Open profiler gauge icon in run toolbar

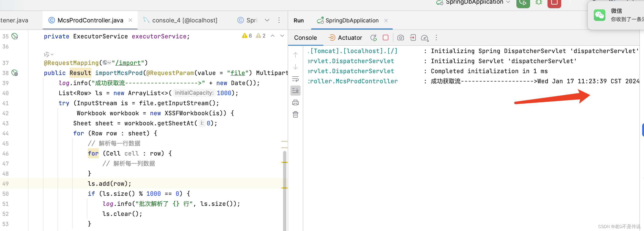[x=425, y=38]
